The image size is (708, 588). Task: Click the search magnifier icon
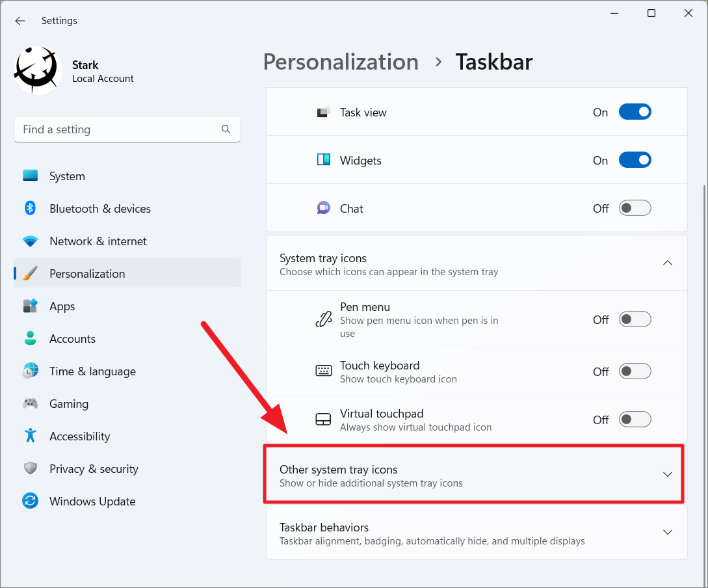(226, 129)
